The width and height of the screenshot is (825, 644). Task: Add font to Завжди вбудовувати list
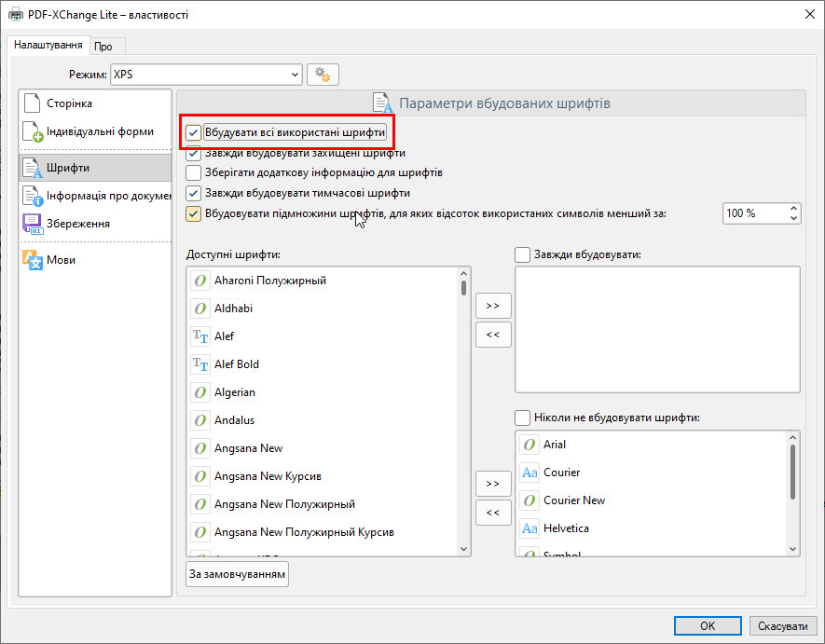[x=493, y=306]
